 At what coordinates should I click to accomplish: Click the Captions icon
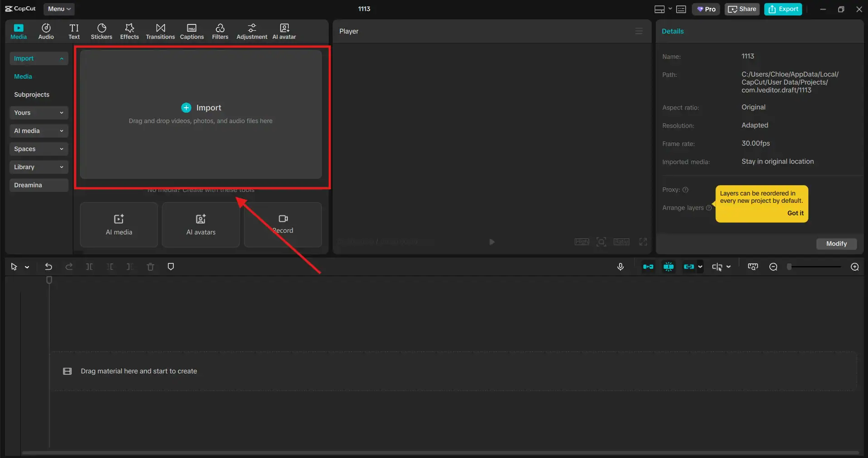click(191, 31)
